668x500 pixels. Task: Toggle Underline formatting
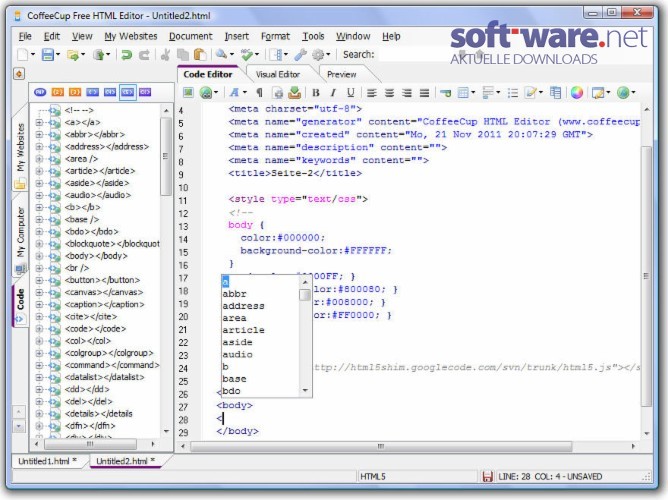[x=351, y=92]
